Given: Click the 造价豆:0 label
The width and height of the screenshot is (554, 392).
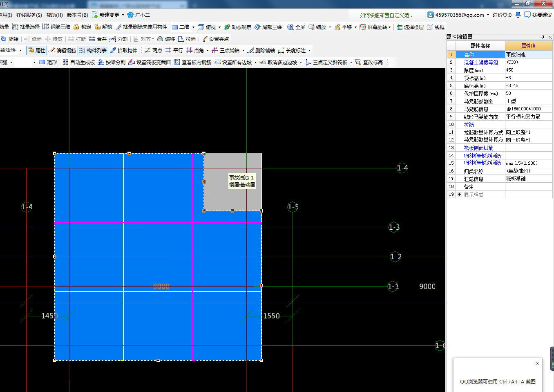Looking at the screenshot, I should coord(502,15).
